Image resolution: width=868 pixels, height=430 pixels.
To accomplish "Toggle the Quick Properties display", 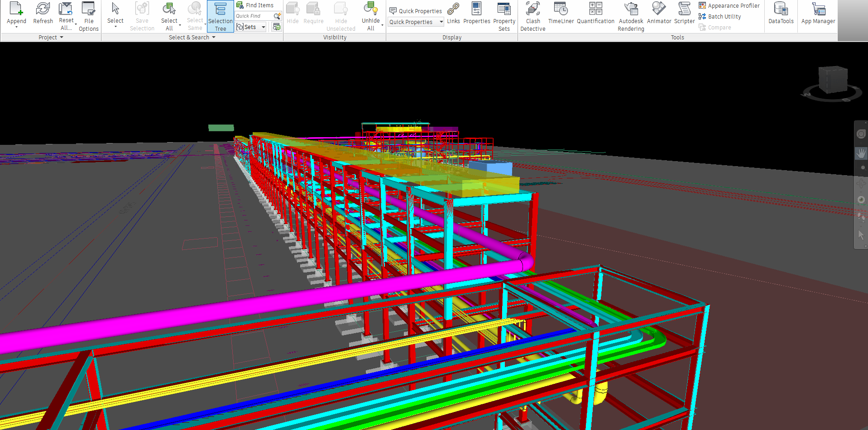I will tap(416, 11).
